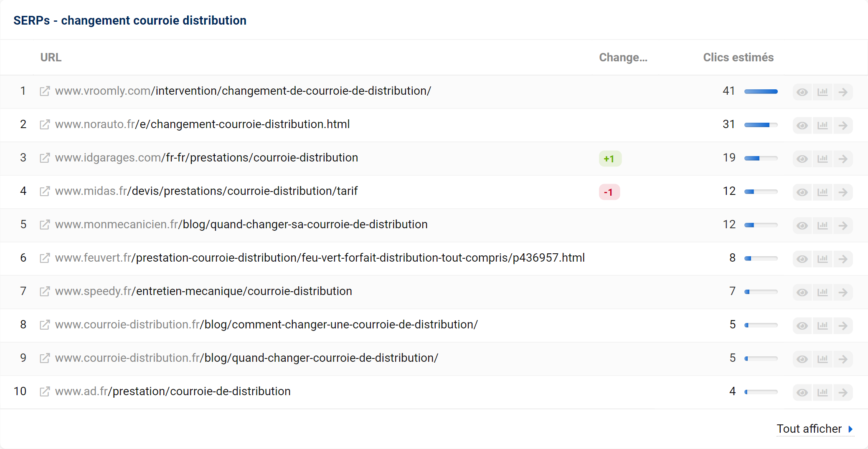The image size is (868, 449).
Task: Open the idgarages.com prestations URL
Action: pyautogui.click(x=207, y=158)
